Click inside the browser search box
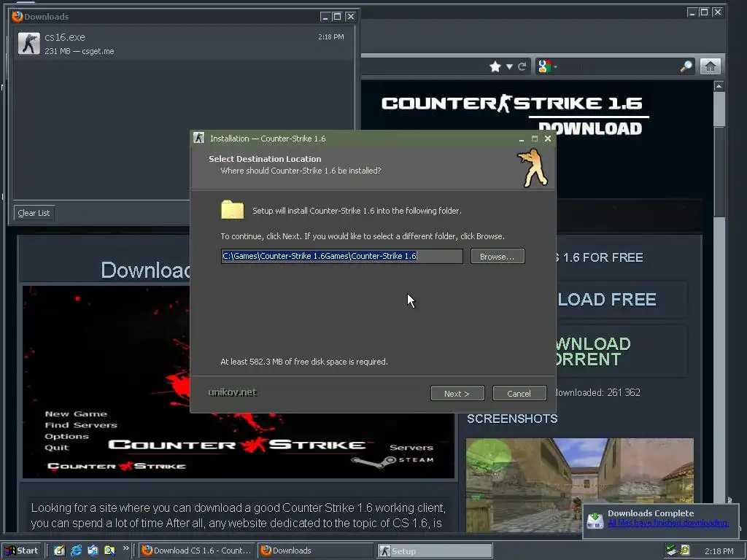 click(x=619, y=66)
